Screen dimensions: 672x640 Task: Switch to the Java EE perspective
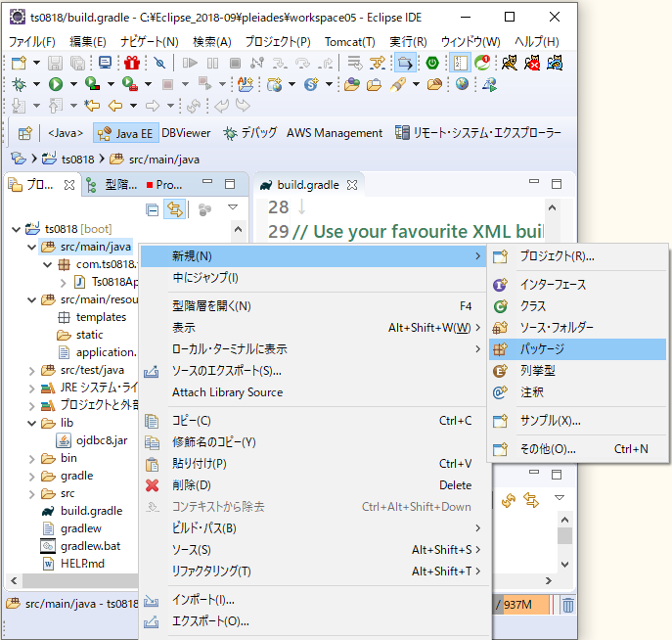(x=126, y=133)
